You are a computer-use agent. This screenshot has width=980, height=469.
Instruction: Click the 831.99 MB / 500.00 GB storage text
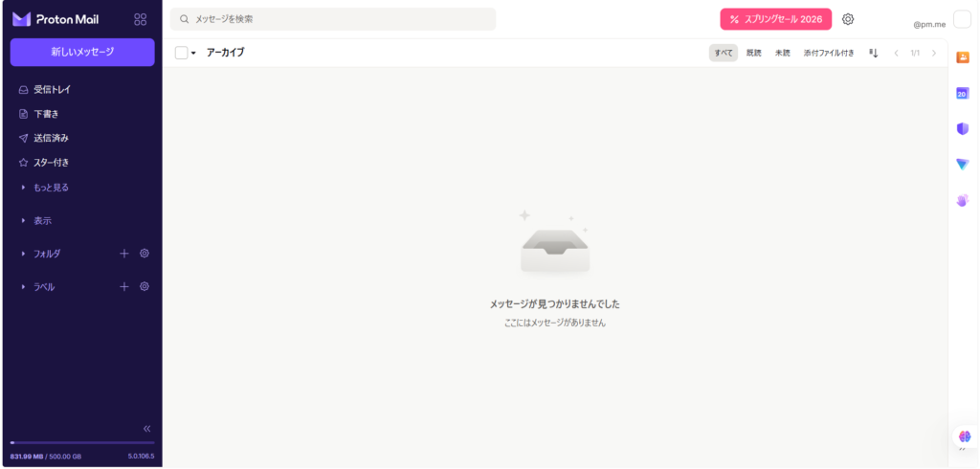[x=46, y=457]
